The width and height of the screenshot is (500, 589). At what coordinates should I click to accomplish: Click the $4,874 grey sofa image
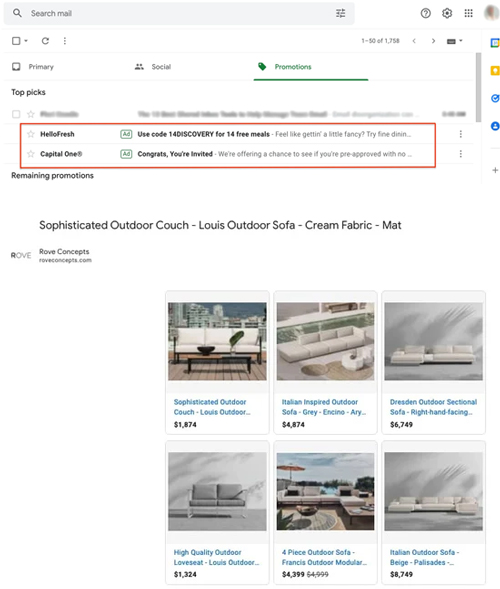point(325,341)
